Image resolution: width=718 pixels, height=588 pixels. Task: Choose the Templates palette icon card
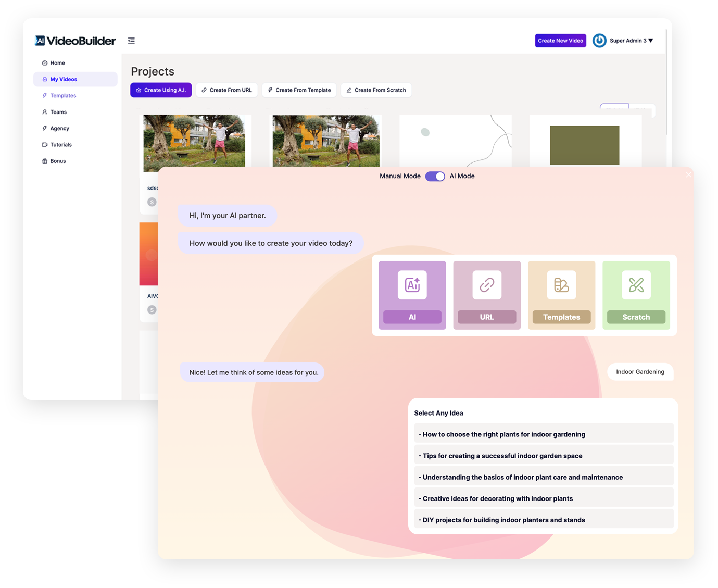tap(561, 285)
